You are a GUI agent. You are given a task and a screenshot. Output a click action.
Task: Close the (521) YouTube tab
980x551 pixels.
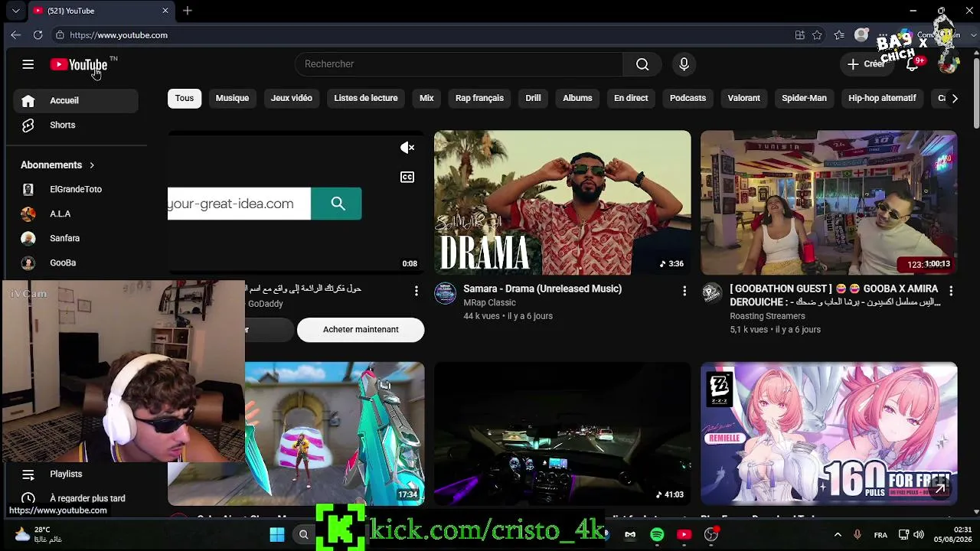pos(165,11)
